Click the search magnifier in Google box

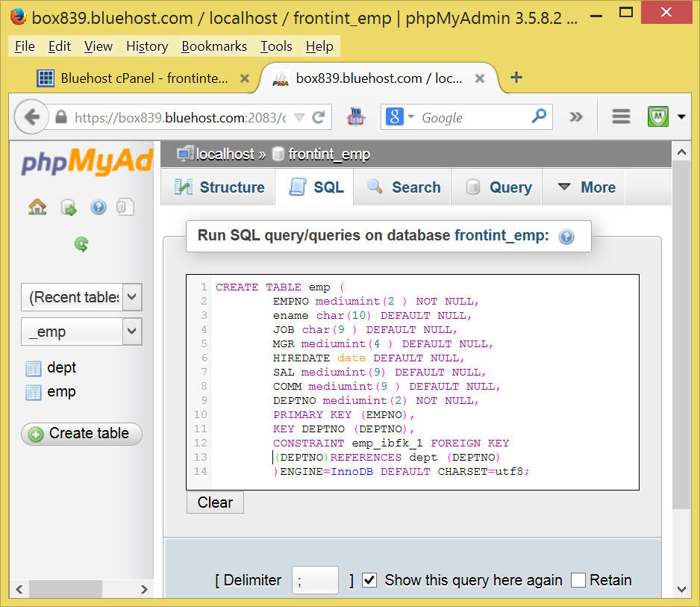(539, 116)
